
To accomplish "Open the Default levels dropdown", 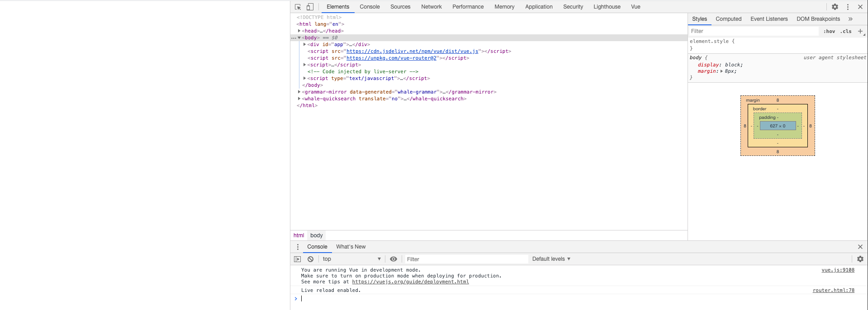I will 551,259.
